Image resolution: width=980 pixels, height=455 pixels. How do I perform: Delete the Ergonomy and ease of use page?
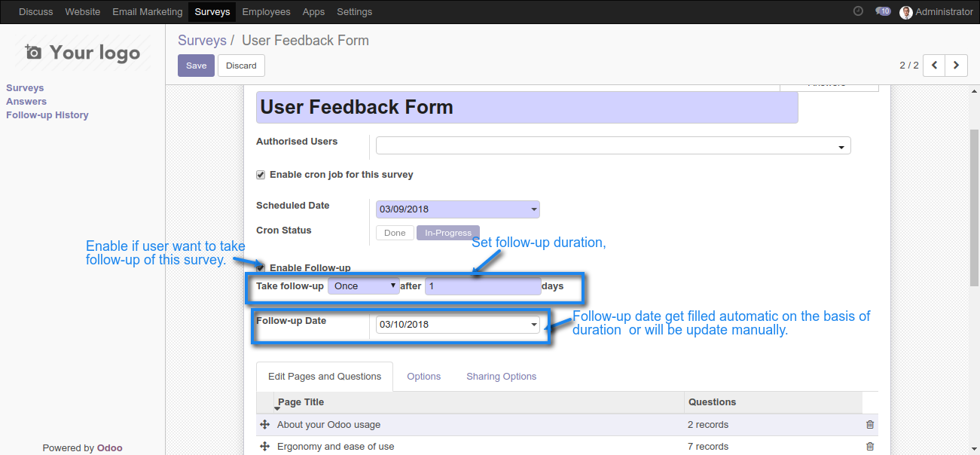click(x=870, y=447)
